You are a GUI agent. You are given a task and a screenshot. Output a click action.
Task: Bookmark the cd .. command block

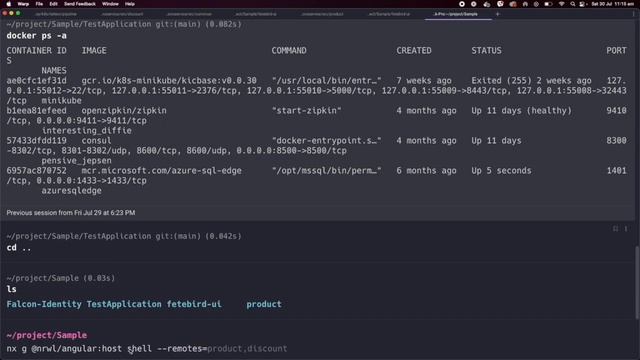(x=615, y=229)
